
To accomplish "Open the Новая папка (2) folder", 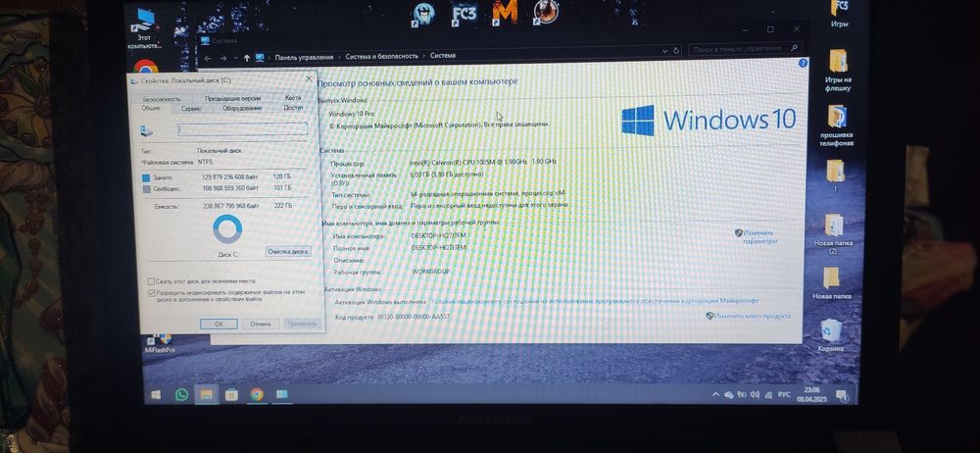I will (x=833, y=234).
